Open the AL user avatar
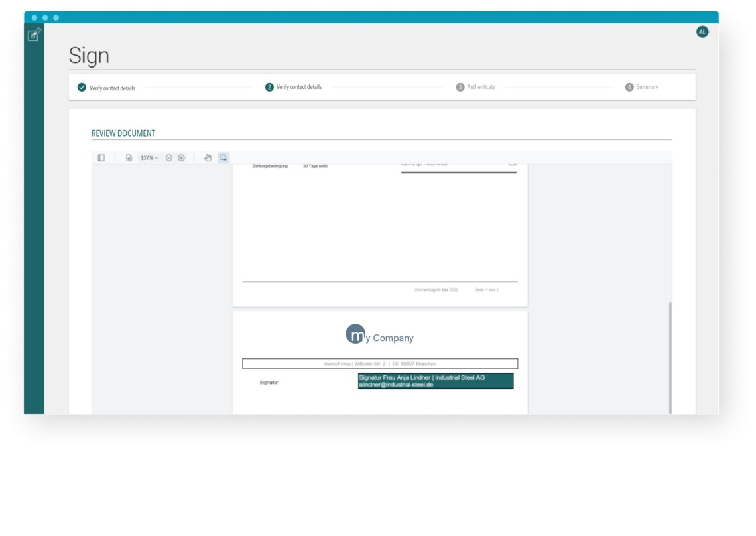756x536 pixels. coord(702,31)
